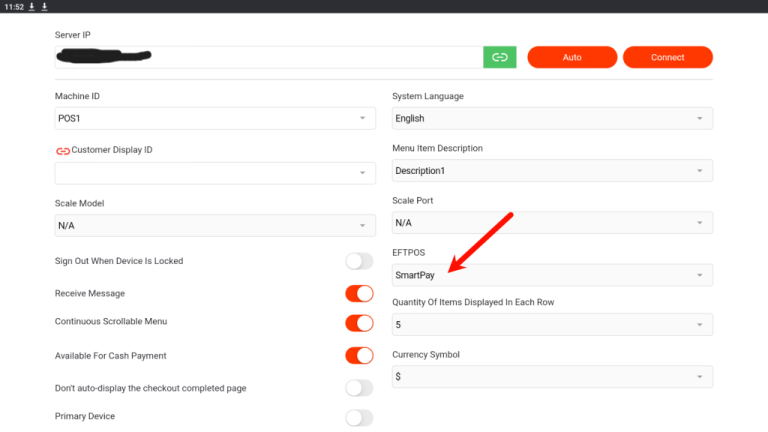Viewport: 768px width, 432px height.
Task: Click second download icon in status bar
Action: pyautogui.click(x=44, y=6)
